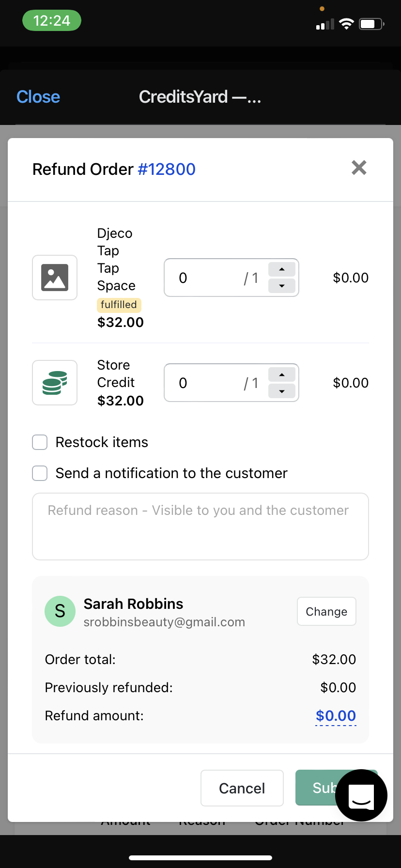Click the Djeco quantity input field
This screenshot has width=401, height=868.
pos(208,278)
